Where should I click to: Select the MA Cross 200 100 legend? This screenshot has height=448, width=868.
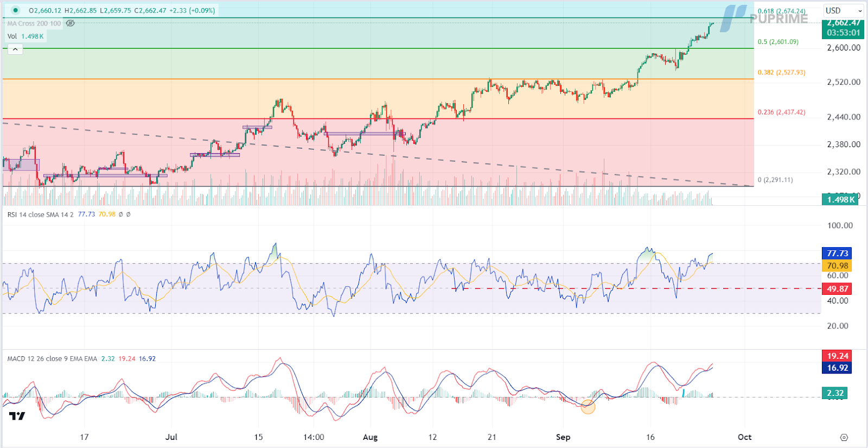coord(34,23)
